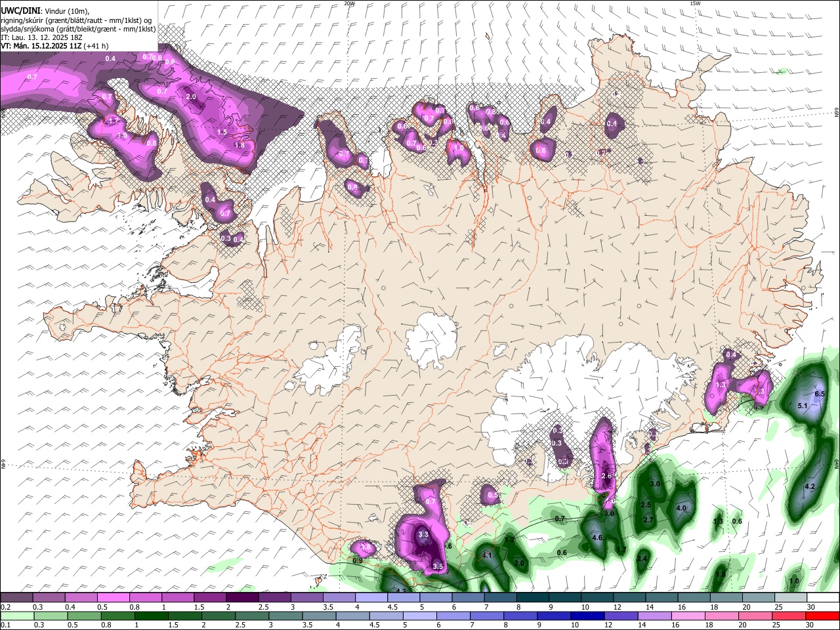Viewport: 840px width, 630px height.
Task: Click the 3.3 snowfall value on the map
Action: [x=423, y=535]
